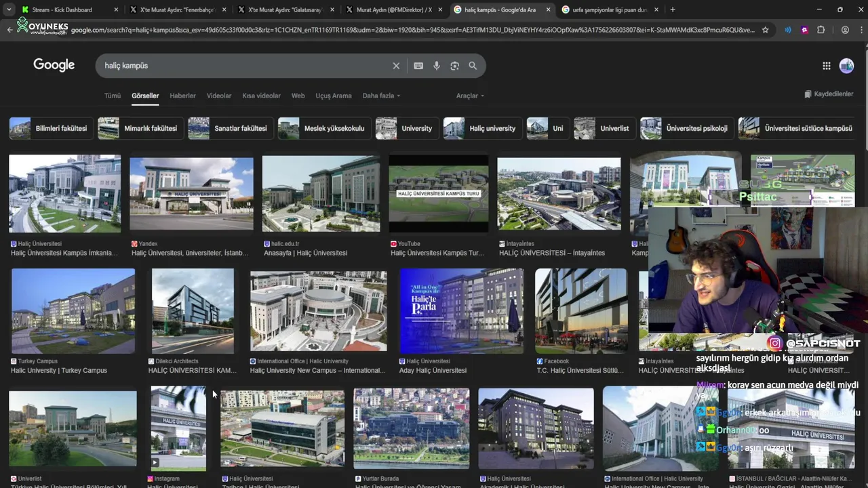The image size is (868, 488).
Task: Switch to the Murat Aydın (@FMDirektor) tab
Action: click(394, 9)
